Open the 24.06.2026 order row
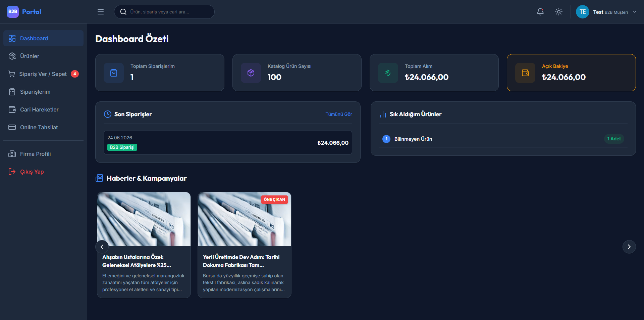This screenshot has height=320, width=644. tap(228, 142)
